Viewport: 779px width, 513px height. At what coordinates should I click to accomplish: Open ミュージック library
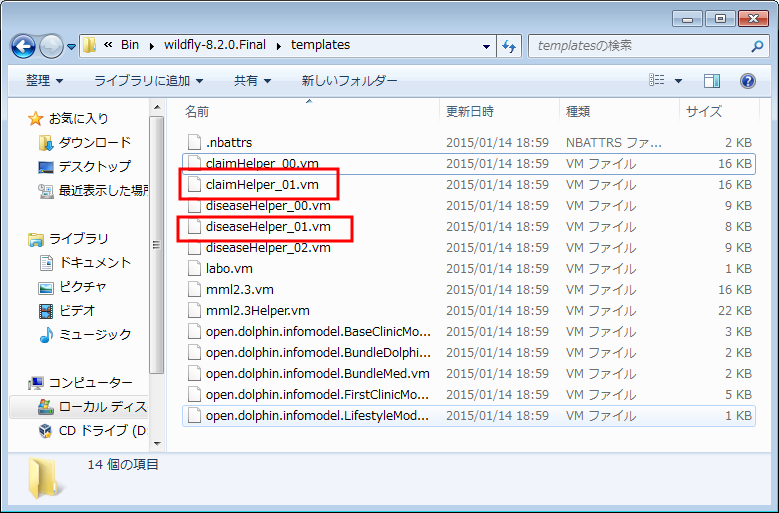pyautogui.click(x=85, y=334)
